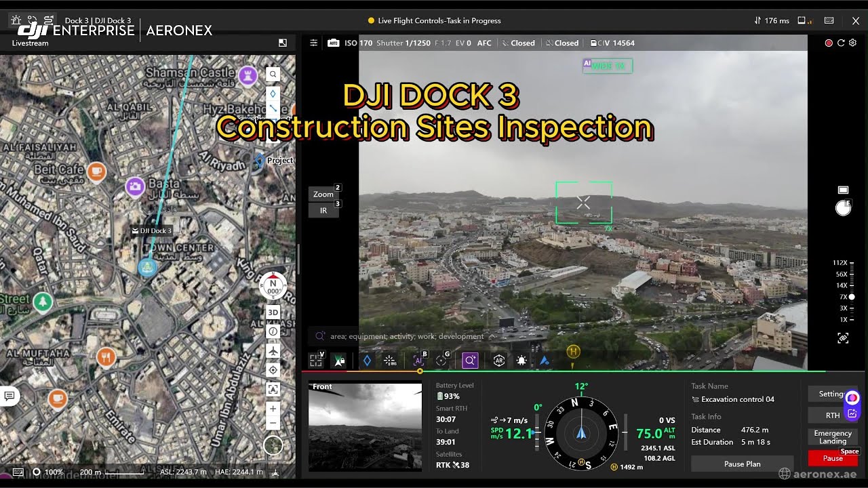Click the blue diamond pin tool
Screen dimensions: 868x488
tap(367, 361)
